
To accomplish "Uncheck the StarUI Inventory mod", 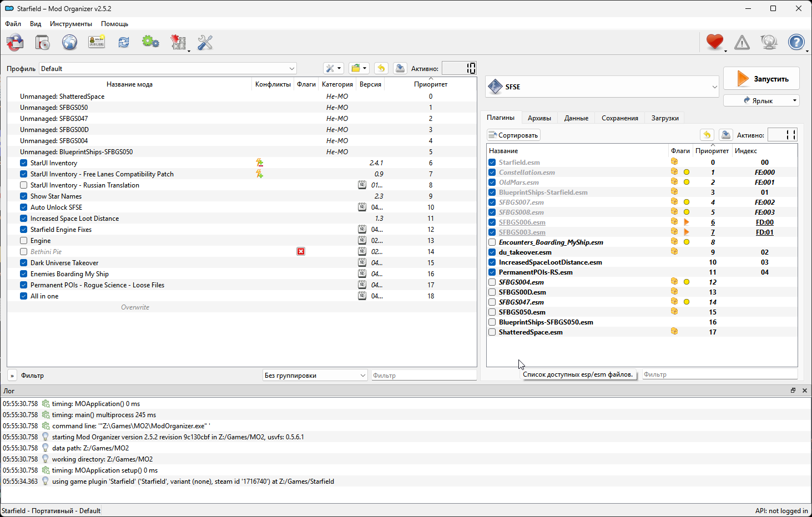I will 24,163.
